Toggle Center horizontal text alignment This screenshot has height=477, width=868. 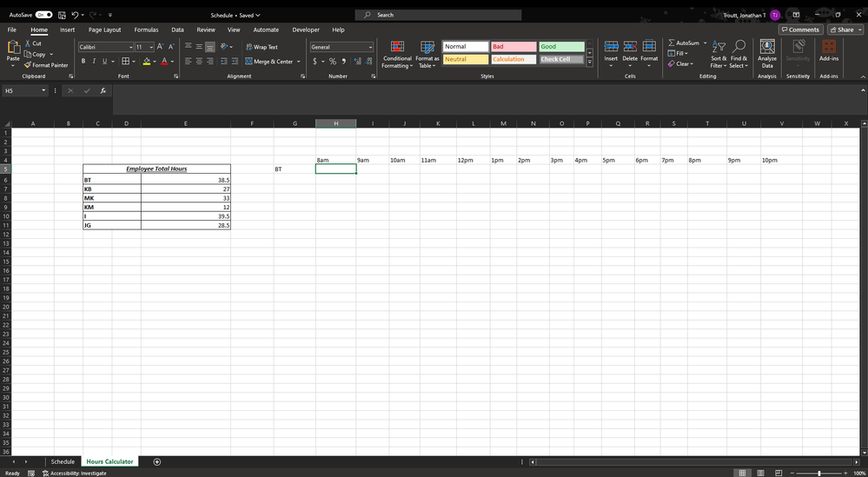coord(199,62)
